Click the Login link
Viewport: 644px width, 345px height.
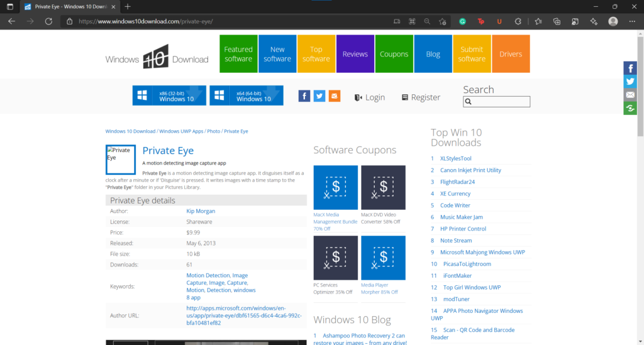370,97
